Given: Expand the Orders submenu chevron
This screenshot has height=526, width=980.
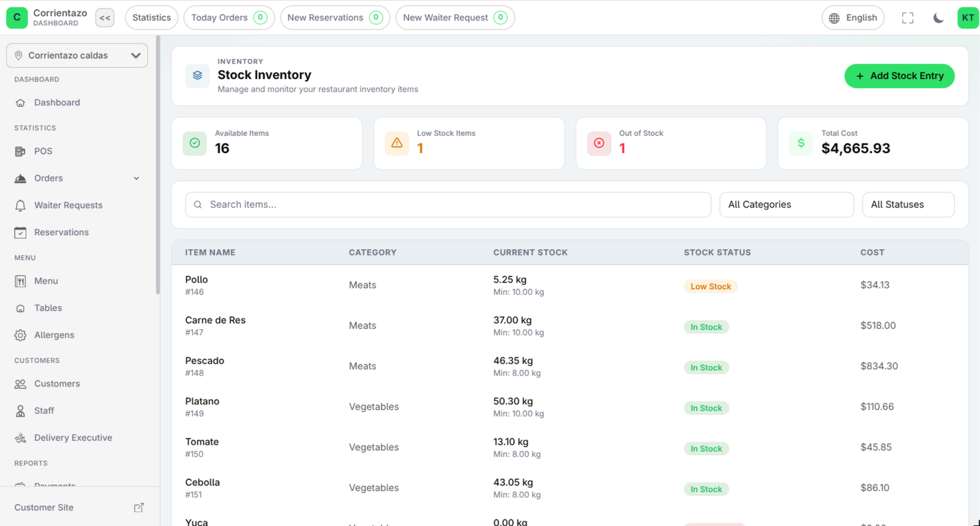Looking at the screenshot, I should tap(136, 178).
